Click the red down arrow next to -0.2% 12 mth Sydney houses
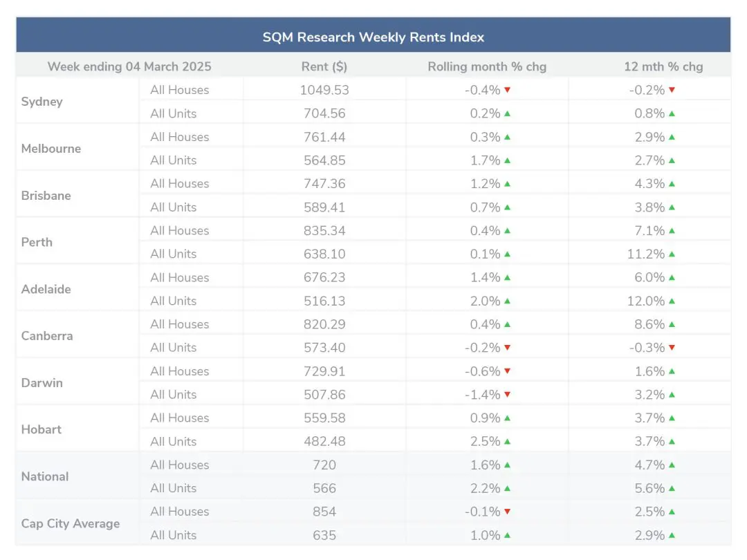The image size is (747, 560). click(x=672, y=89)
